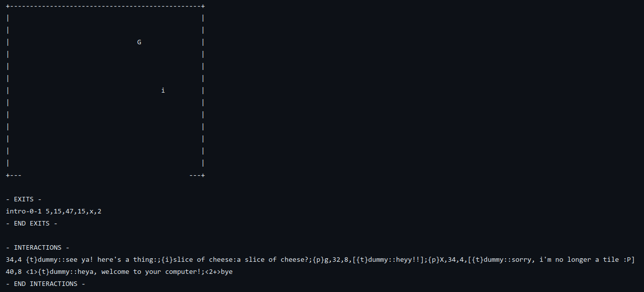Click the "- EXITS -" section header

tap(28, 199)
